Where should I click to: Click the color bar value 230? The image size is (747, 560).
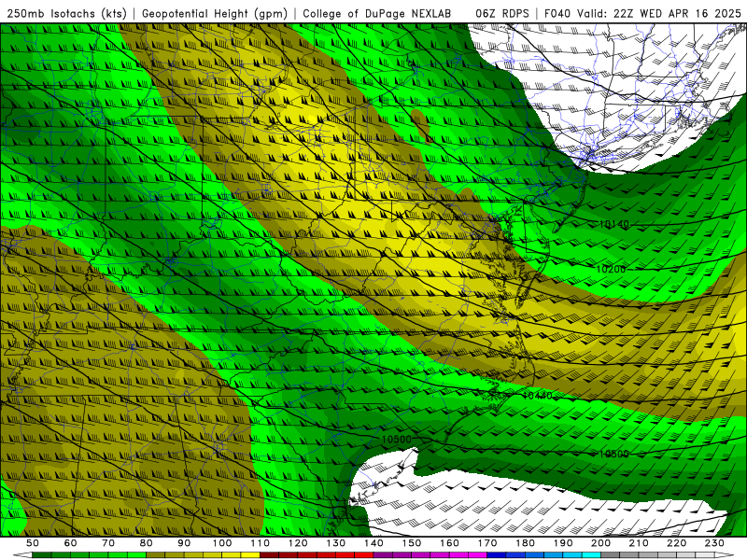(x=714, y=543)
